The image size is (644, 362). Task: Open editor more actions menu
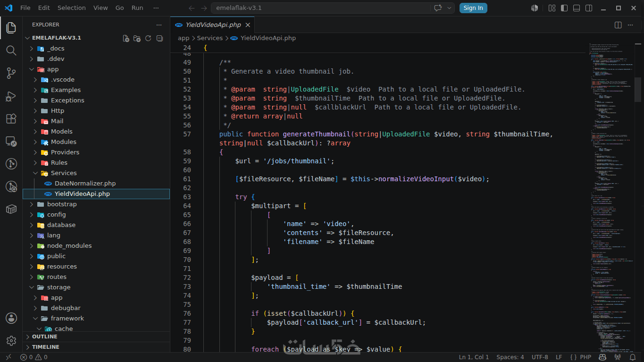[631, 25]
